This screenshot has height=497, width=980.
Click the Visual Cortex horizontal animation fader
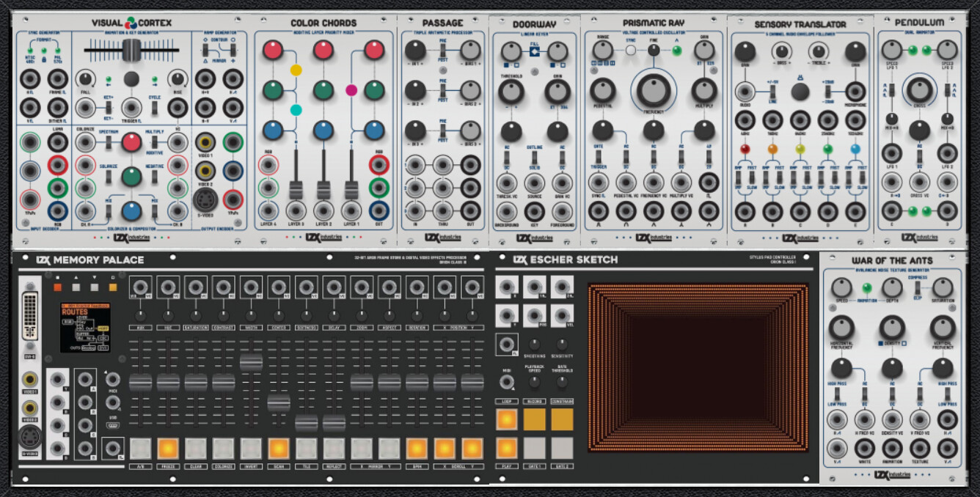pos(131,52)
